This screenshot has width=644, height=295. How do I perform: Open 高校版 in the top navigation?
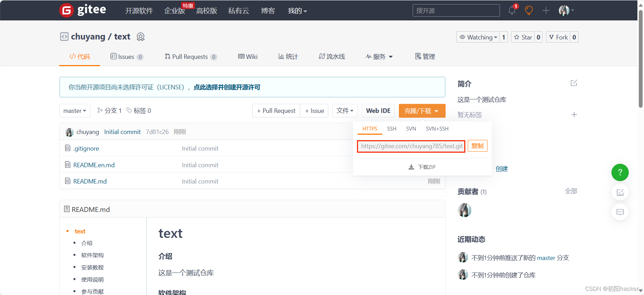(207, 11)
